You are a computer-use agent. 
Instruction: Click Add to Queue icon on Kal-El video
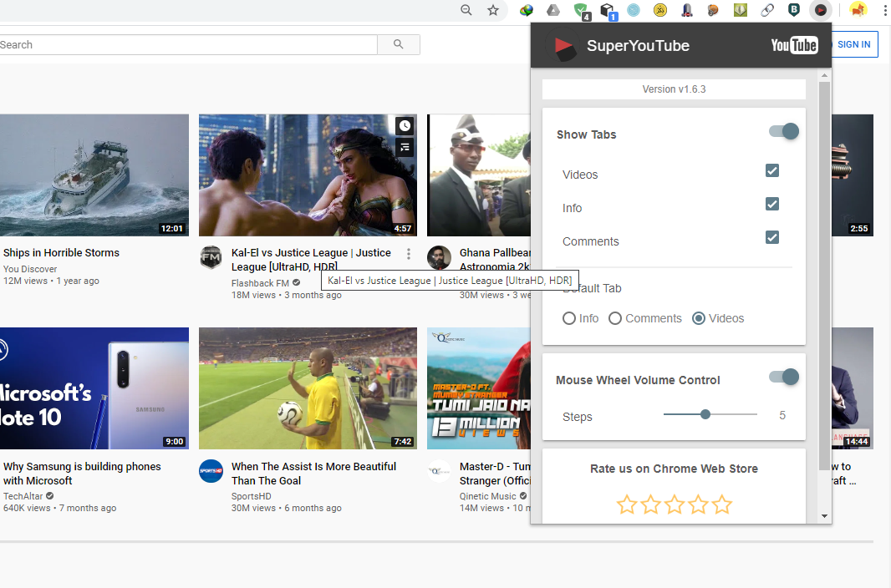click(x=405, y=148)
